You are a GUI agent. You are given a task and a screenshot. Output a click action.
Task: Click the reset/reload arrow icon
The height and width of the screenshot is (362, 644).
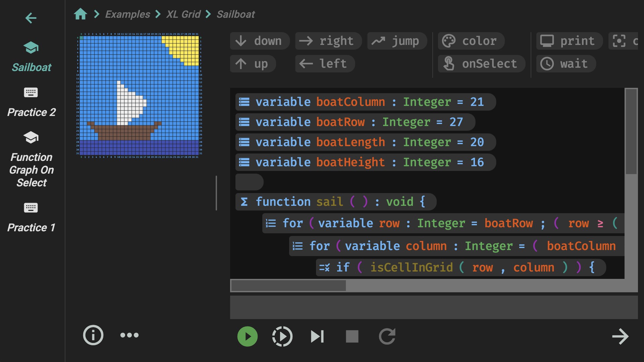(387, 337)
